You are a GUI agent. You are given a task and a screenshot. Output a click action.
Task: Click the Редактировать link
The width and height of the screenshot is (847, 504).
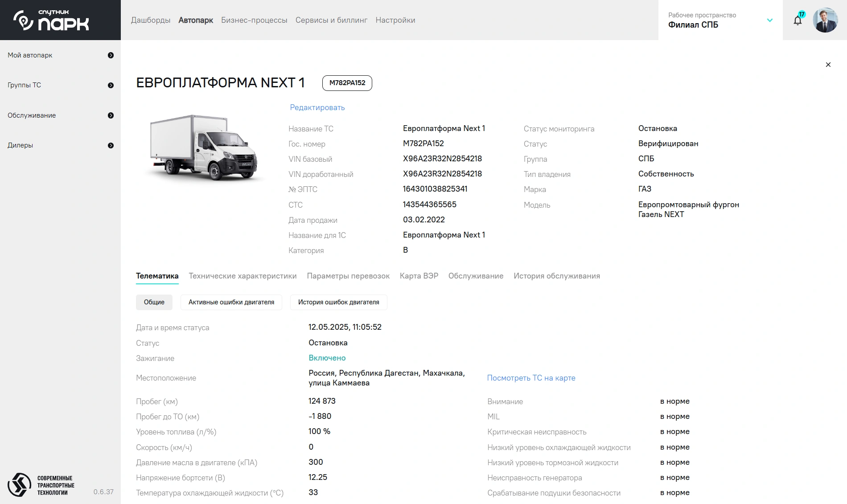pyautogui.click(x=317, y=107)
